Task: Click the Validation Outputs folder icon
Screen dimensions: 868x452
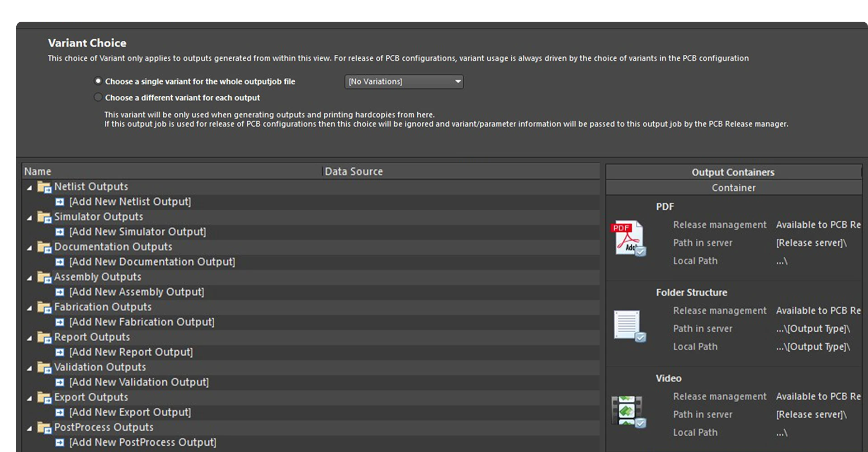Action: (44, 367)
